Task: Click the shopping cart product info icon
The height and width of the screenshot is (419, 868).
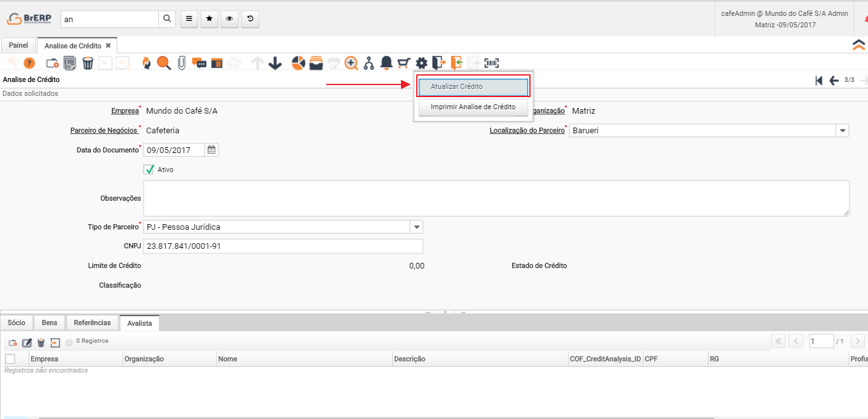Action: pyautogui.click(x=403, y=63)
